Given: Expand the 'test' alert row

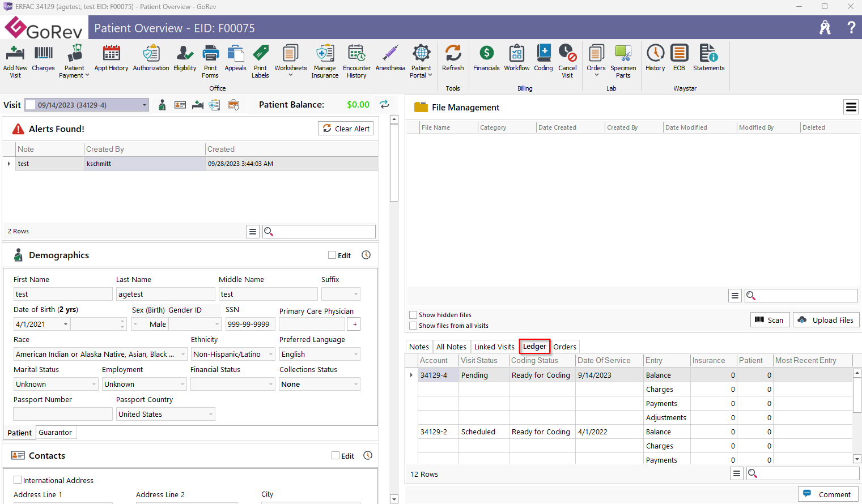Looking at the screenshot, I should (9, 164).
